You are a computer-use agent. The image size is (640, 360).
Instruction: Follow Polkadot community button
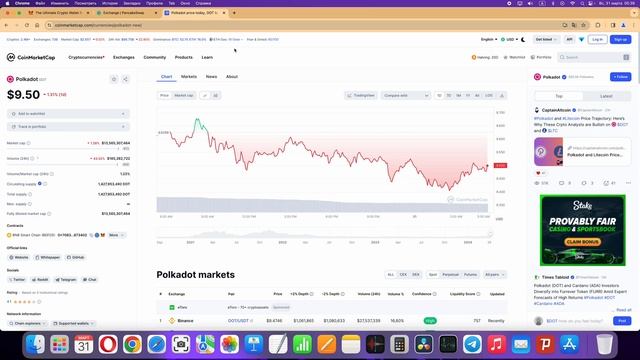coord(620,77)
